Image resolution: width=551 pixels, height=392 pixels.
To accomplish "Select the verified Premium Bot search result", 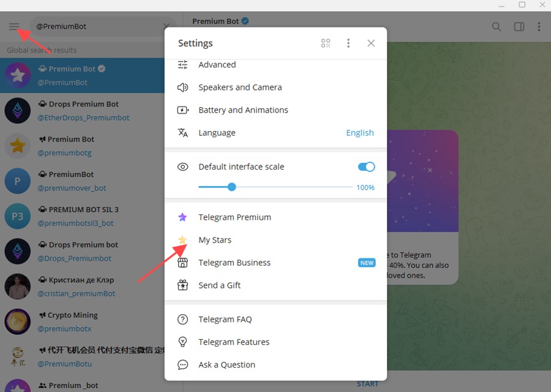I will tap(82, 75).
